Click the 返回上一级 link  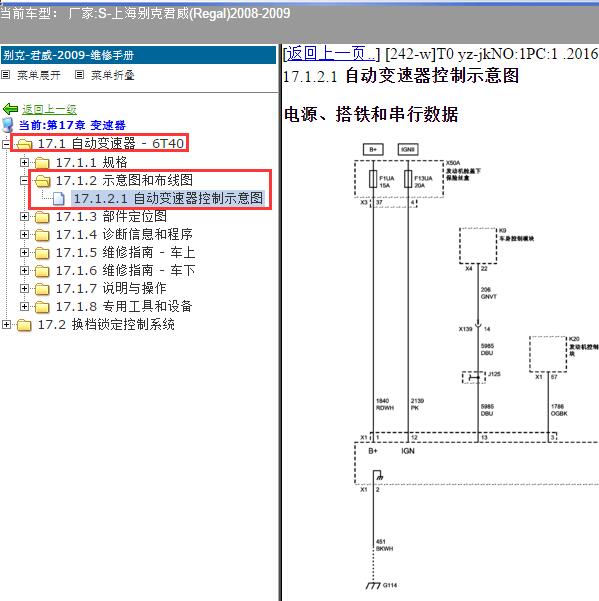[49, 110]
